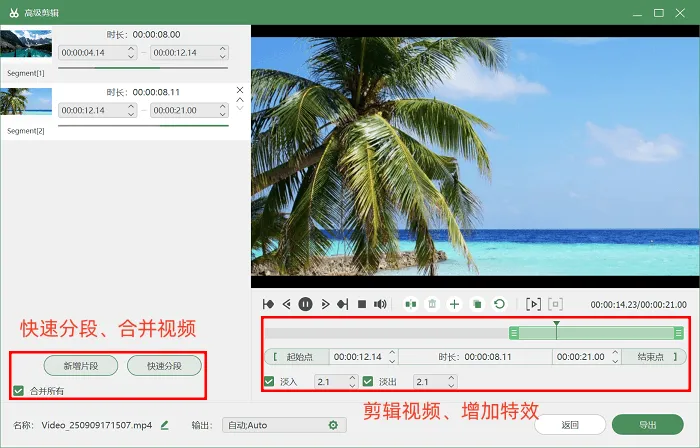The width and height of the screenshot is (700, 448).
Task: Increase the timeline end point time
Action: coord(615,353)
